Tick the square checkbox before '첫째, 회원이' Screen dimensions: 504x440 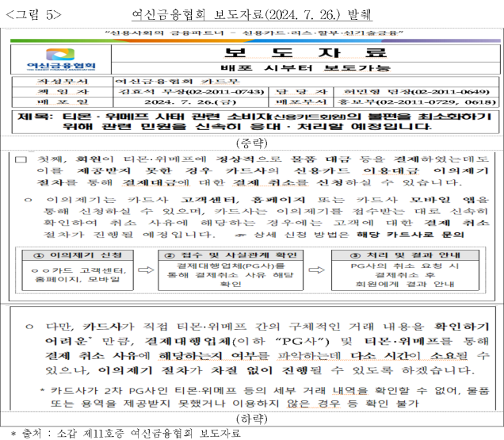click(x=21, y=159)
